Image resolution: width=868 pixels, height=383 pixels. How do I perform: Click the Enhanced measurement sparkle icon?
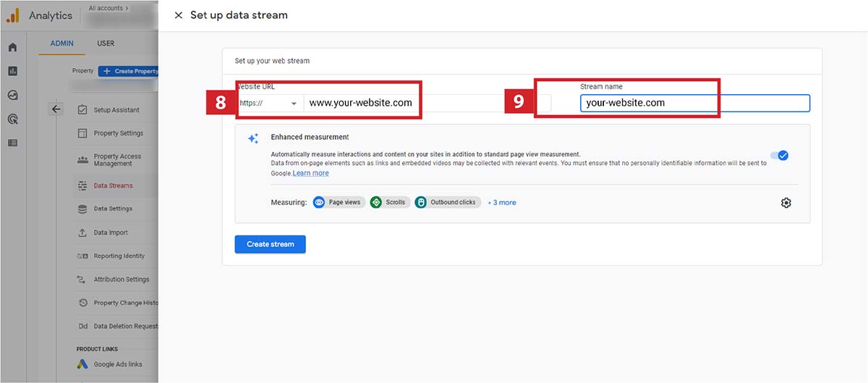click(x=253, y=138)
